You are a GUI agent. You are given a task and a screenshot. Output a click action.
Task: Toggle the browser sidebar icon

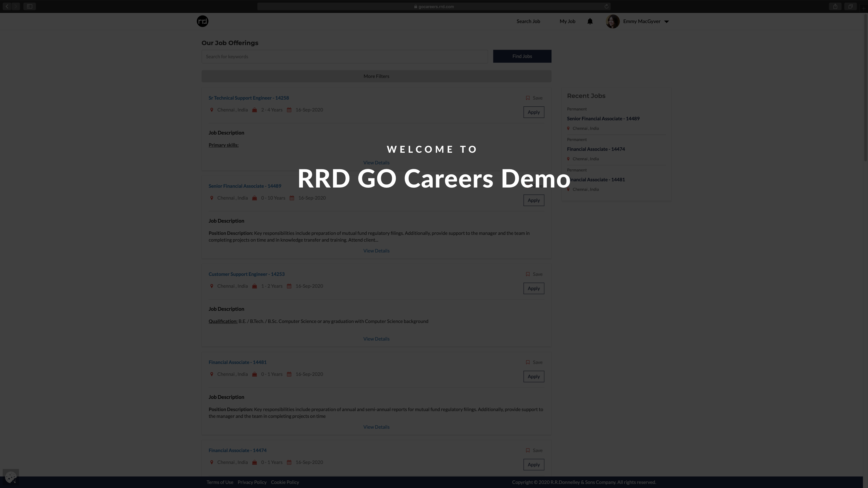(30, 6)
